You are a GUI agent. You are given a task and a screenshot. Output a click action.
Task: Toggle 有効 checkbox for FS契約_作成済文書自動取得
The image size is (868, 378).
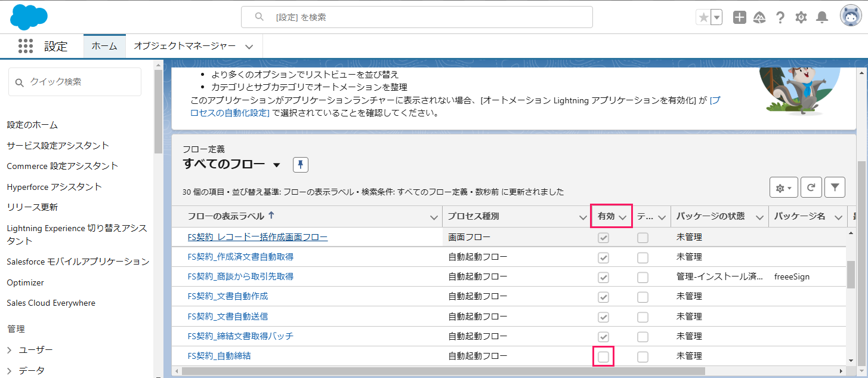coord(604,257)
